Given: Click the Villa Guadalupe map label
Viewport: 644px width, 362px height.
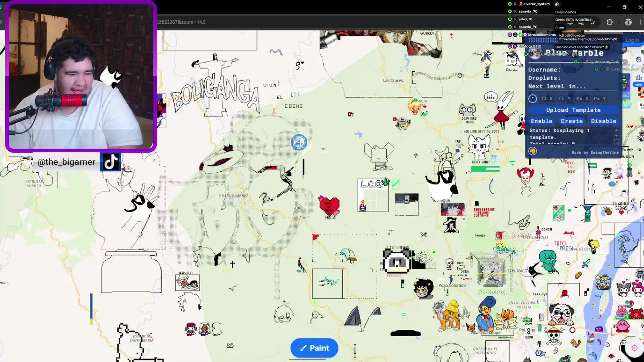Looking at the screenshot, I should pos(485,333).
